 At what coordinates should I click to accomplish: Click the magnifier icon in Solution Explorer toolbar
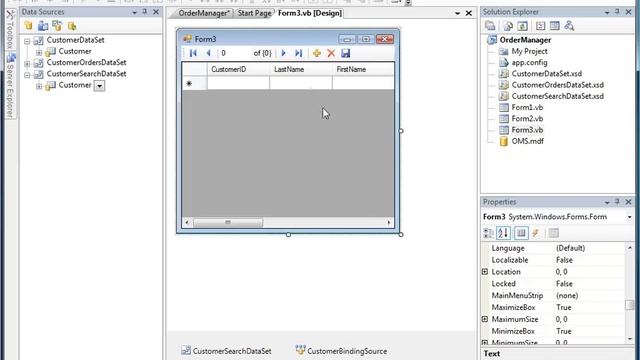(569, 26)
